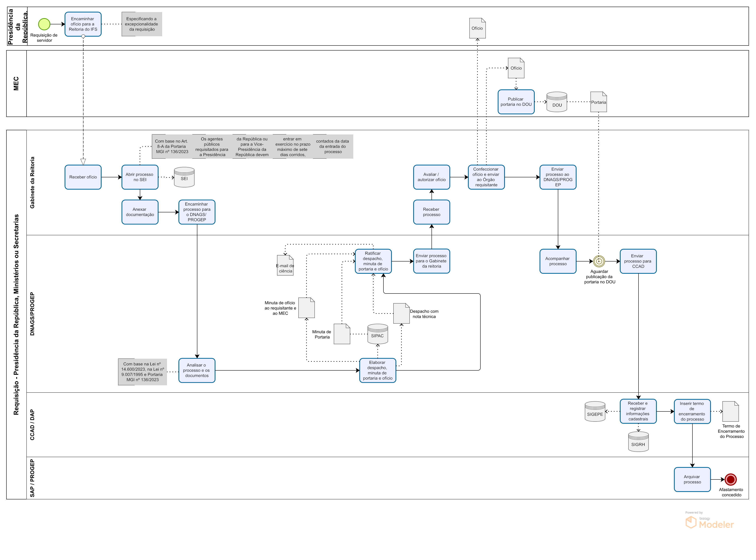The height and width of the screenshot is (560, 756).
Task: Select the SIGEPE data store
Action: click(595, 411)
